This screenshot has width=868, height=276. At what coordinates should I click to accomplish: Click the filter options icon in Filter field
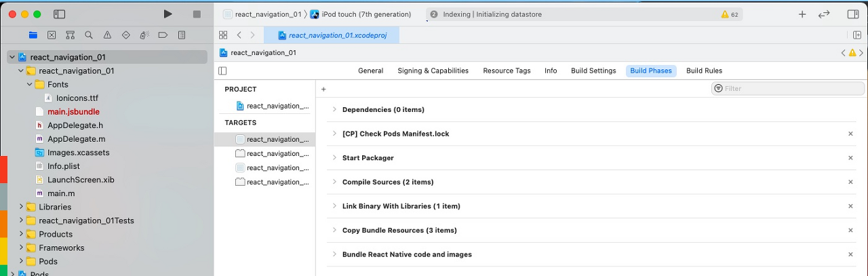(x=718, y=88)
